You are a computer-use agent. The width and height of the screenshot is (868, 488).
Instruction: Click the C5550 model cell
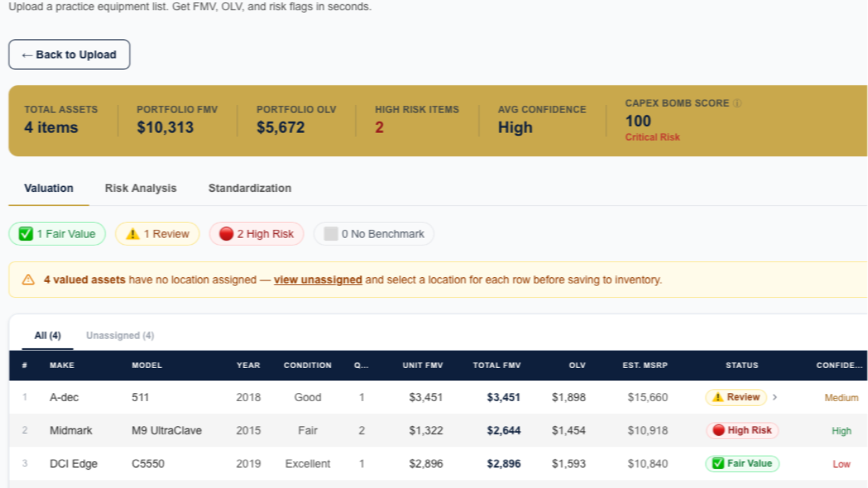coord(148,464)
